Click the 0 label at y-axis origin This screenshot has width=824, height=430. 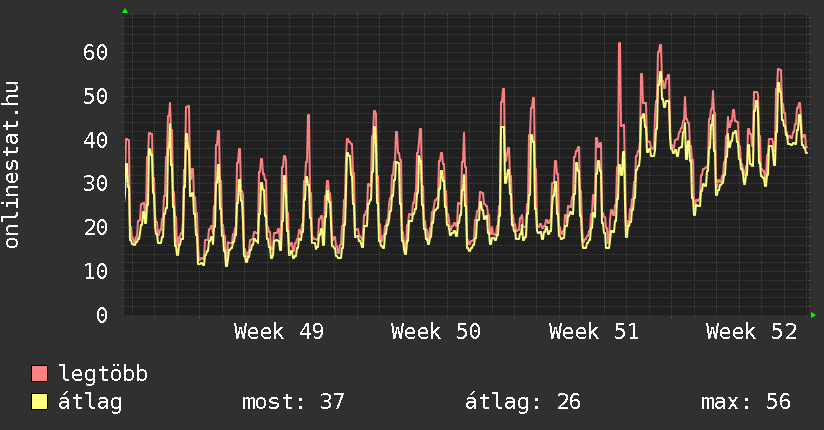point(101,315)
